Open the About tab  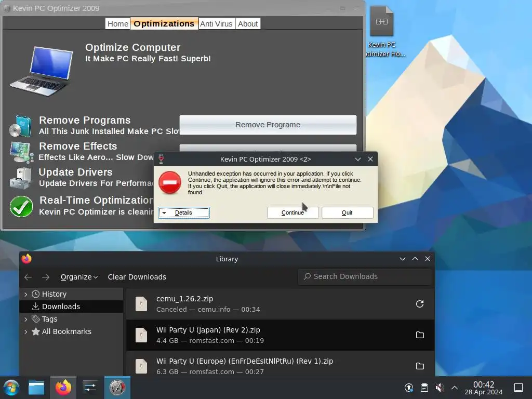[x=248, y=24]
